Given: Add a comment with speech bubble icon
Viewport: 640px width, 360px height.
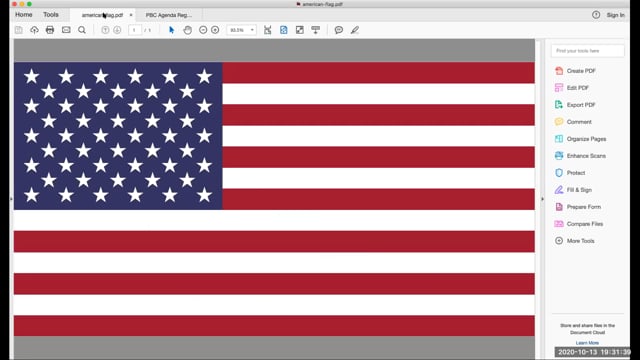Looking at the screenshot, I should 339,30.
